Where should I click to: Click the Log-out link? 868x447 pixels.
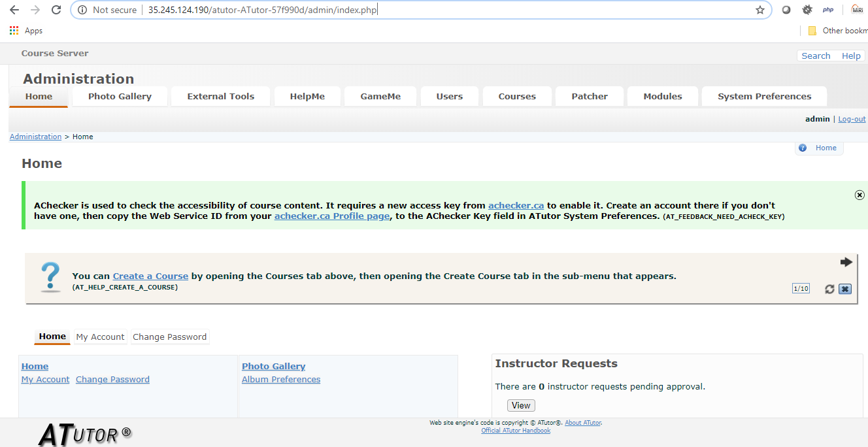[852, 119]
